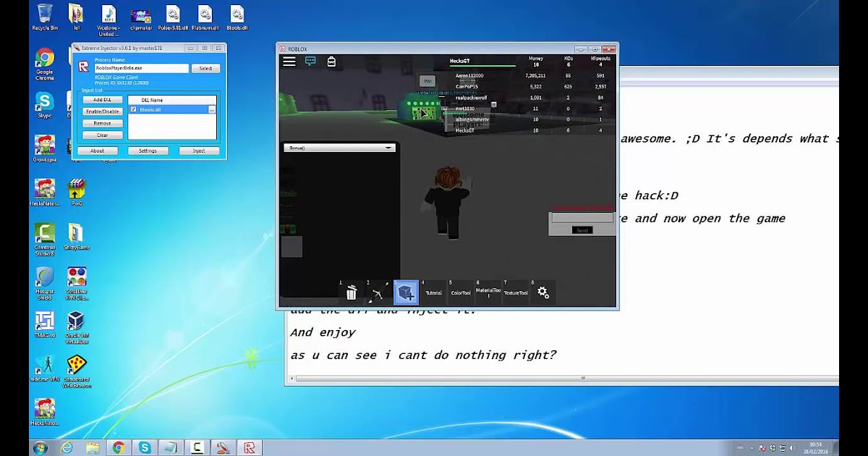Click the Roblox logo in injector window
868x456 pixels.
[x=84, y=67]
